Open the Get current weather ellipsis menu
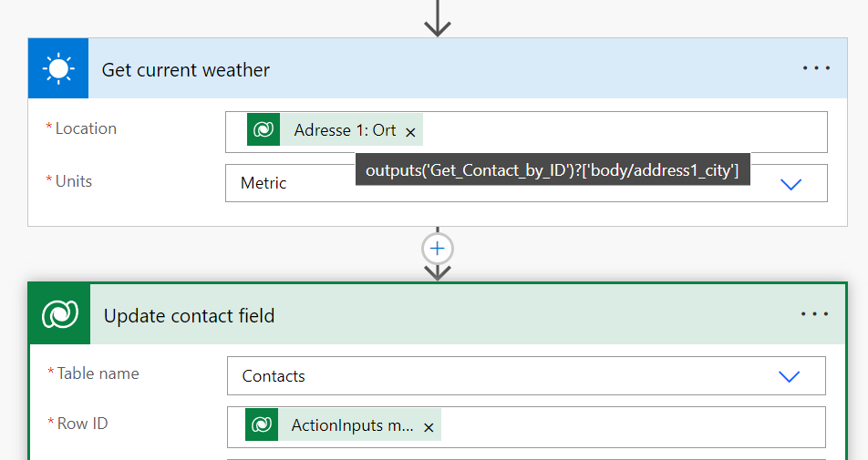The width and height of the screenshot is (868, 460). (817, 68)
